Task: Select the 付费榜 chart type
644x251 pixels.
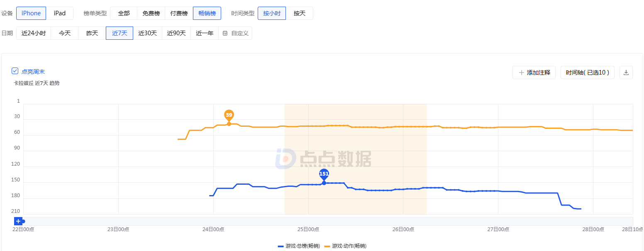Action: point(179,13)
